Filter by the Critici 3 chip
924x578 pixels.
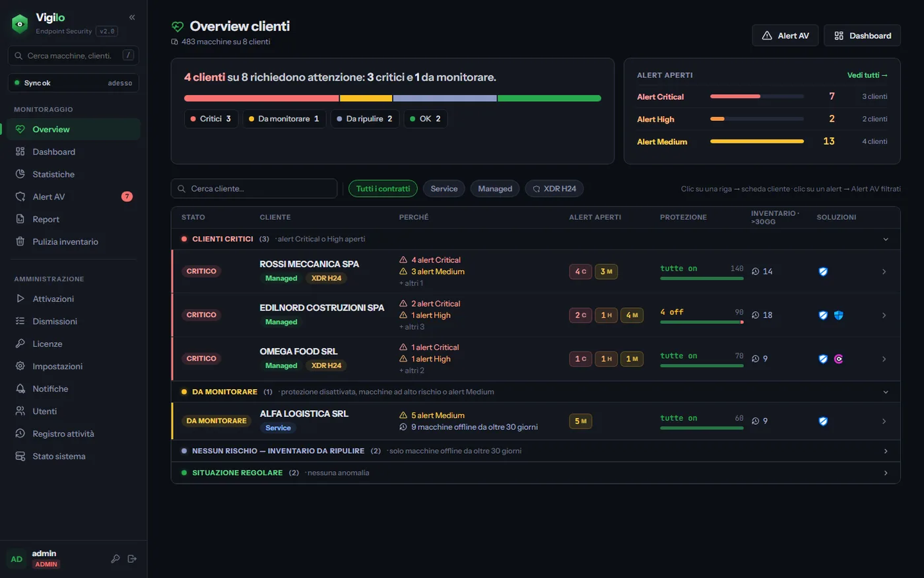(x=211, y=119)
